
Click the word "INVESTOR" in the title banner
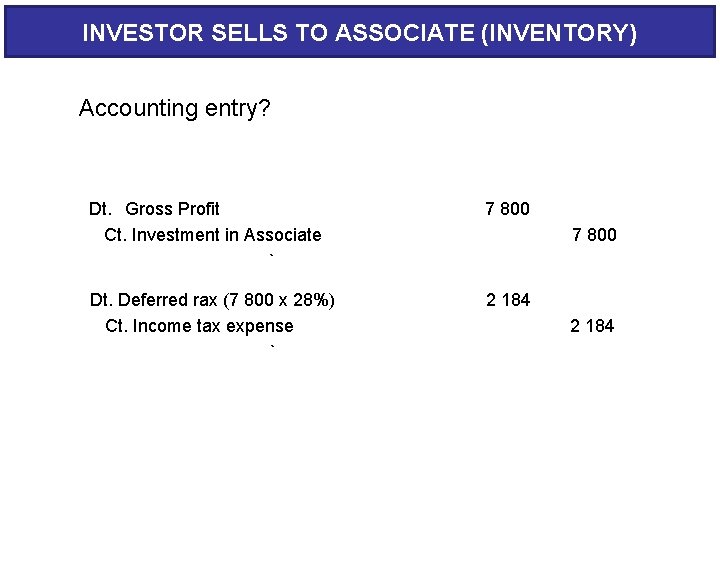click(x=143, y=33)
